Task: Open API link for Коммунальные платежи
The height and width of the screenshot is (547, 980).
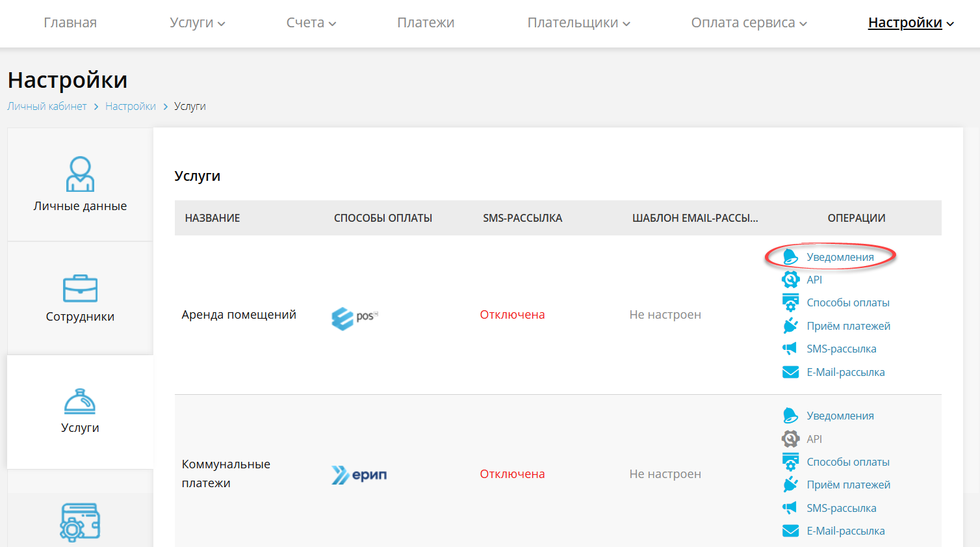Action: click(814, 439)
